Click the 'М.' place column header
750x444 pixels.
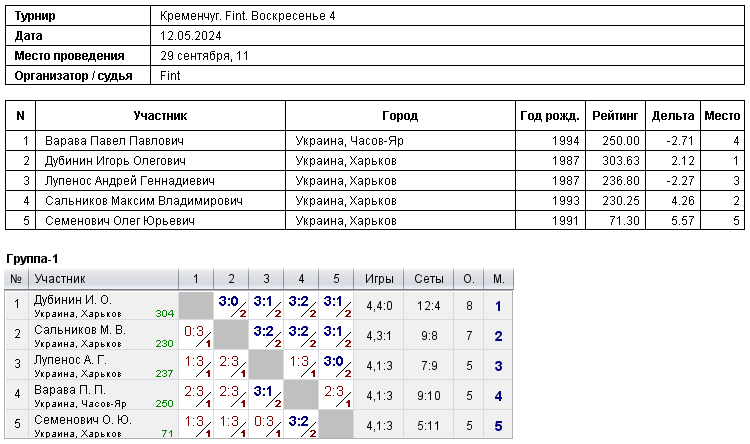coord(498,279)
